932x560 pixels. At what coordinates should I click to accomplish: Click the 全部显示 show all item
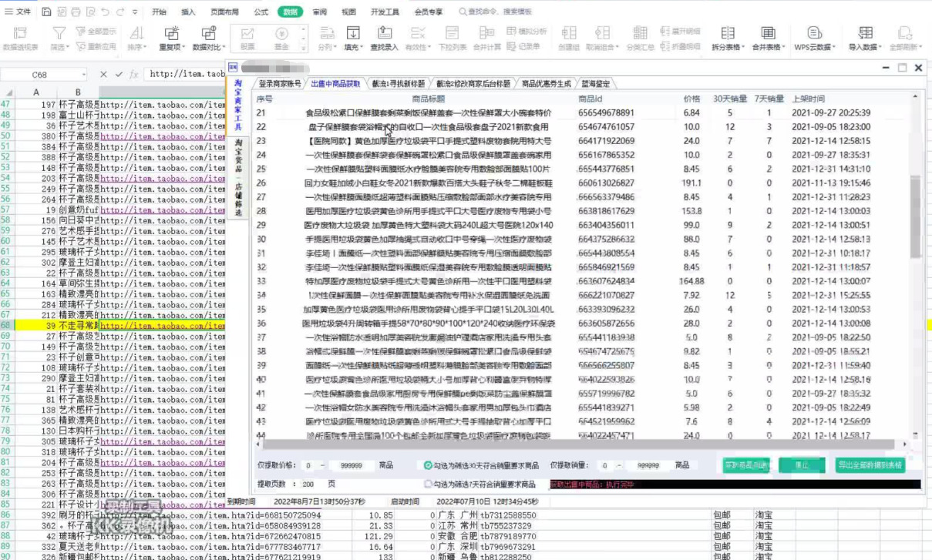click(x=96, y=32)
